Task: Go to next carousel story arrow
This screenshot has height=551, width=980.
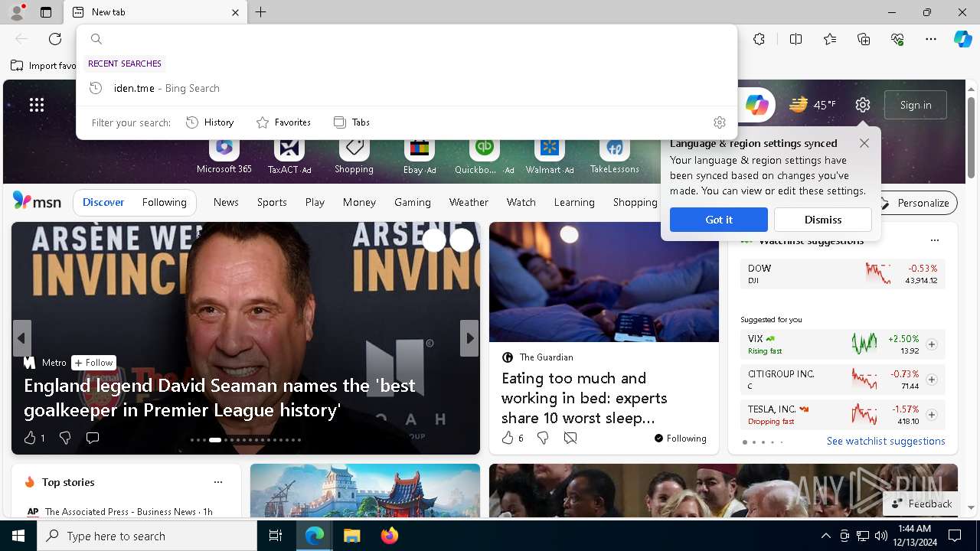Action: pos(469,338)
